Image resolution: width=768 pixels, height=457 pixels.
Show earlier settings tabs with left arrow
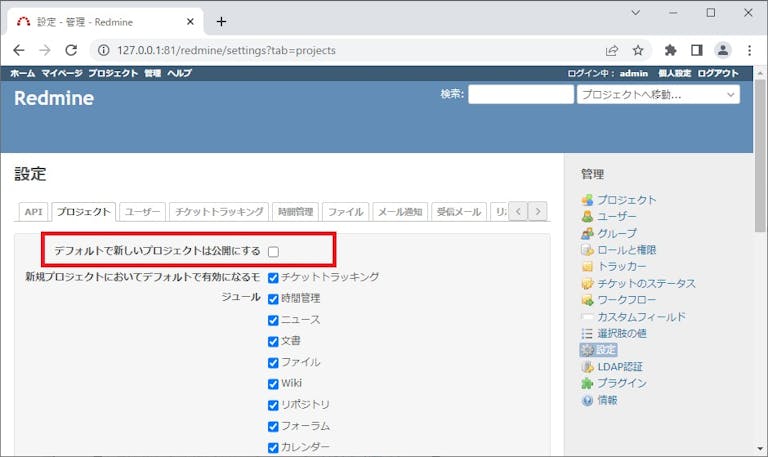[518, 212]
